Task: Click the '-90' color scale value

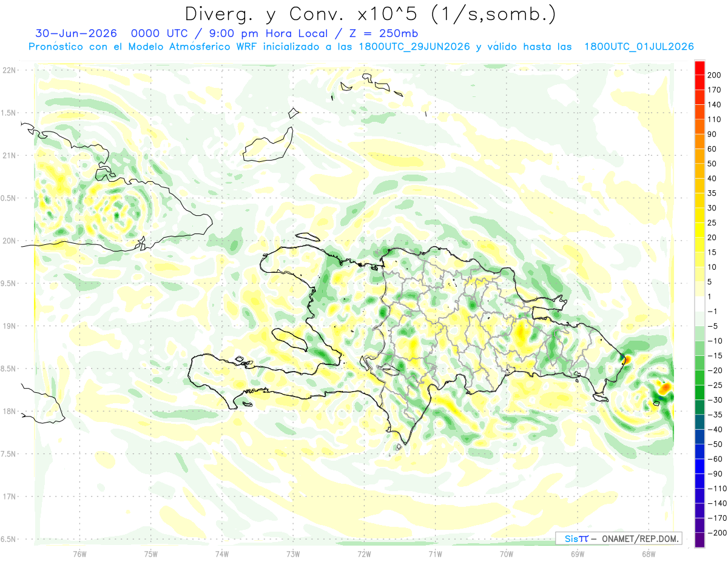Action: tap(716, 474)
